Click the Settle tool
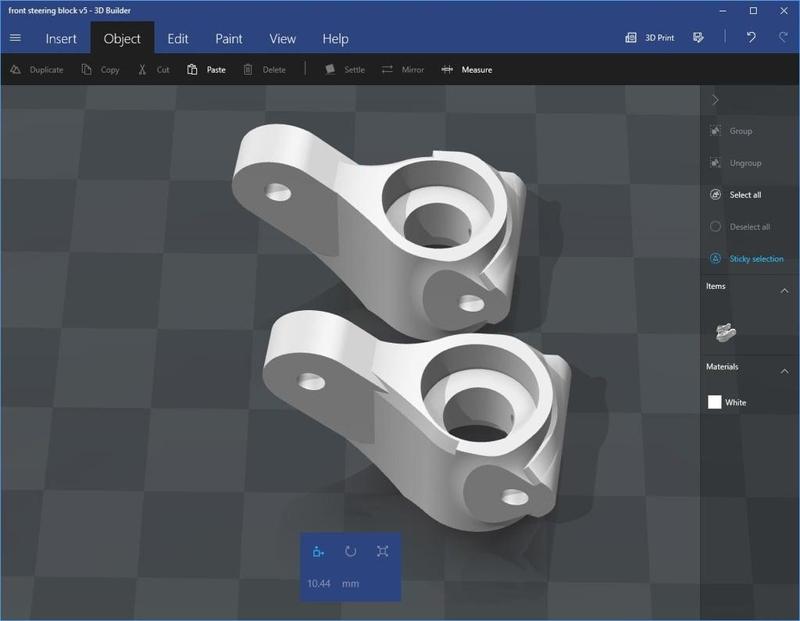This screenshot has height=621, width=800. 345,69
